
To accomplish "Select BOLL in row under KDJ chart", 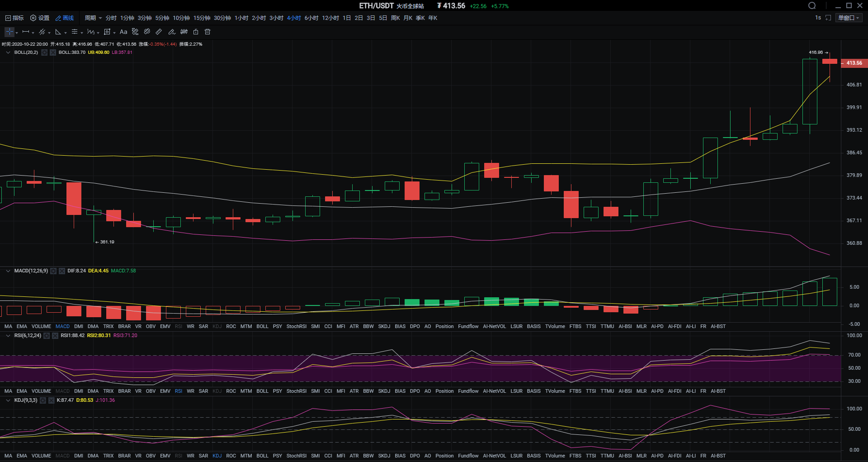I will point(262,456).
